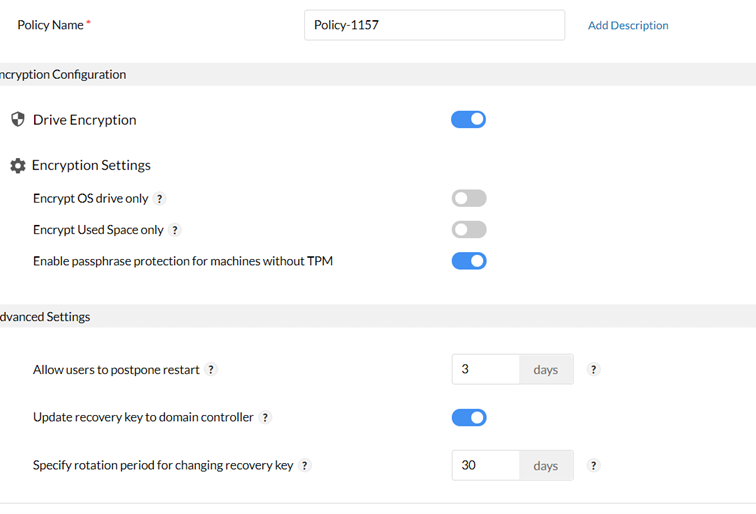Disable Update recovery key to domain controller
The image size is (756, 514).
click(x=468, y=418)
